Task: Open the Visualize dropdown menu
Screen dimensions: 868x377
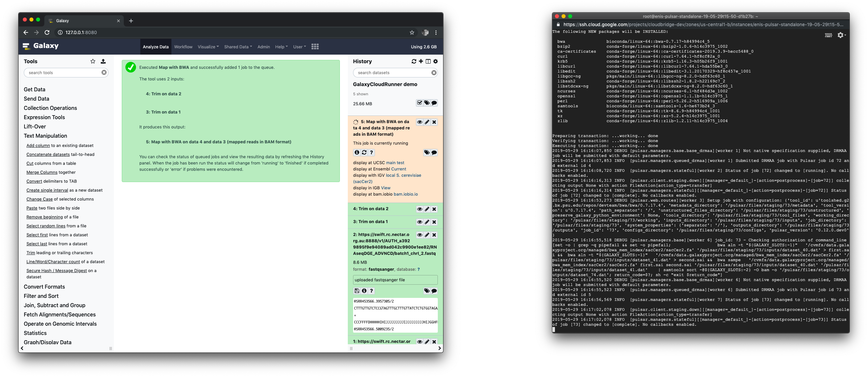Action: tap(208, 47)
